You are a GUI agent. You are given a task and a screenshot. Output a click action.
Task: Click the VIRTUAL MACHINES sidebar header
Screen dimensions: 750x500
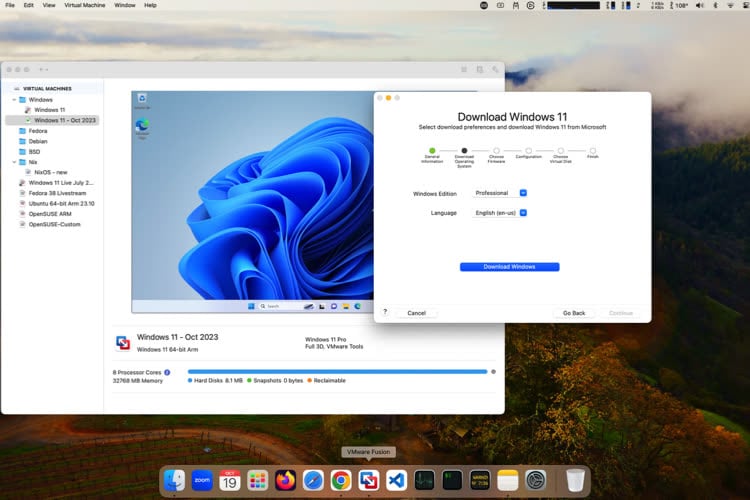coord(47,89)
